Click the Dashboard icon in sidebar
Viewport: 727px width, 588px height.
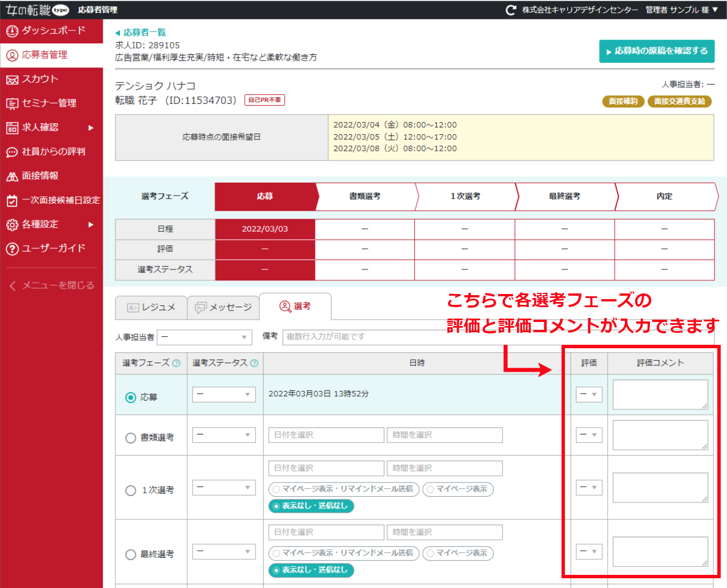coord(12,31)
